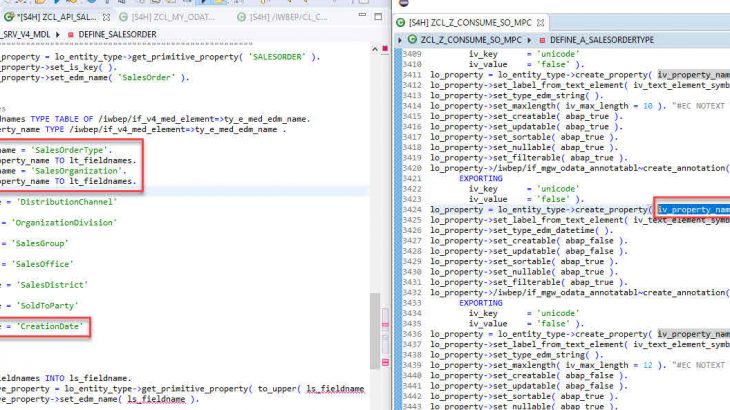Click line number 3411 in the right editor
730x410 pixels.
tap(412, 75)
